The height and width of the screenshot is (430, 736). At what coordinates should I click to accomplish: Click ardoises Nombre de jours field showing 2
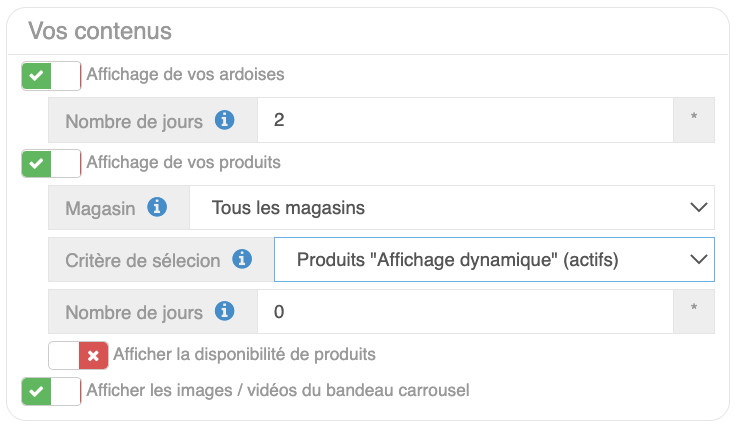click(465, 121)
